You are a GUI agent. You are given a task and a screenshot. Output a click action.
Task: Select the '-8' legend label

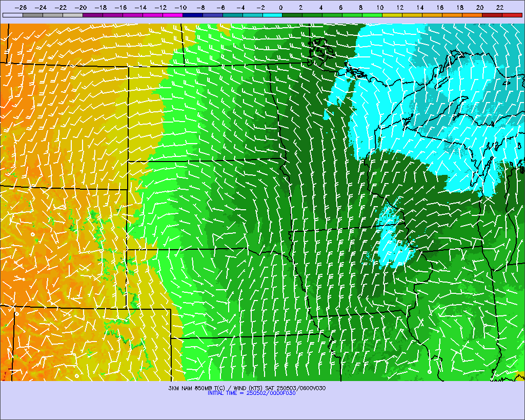tap(200, 7)
